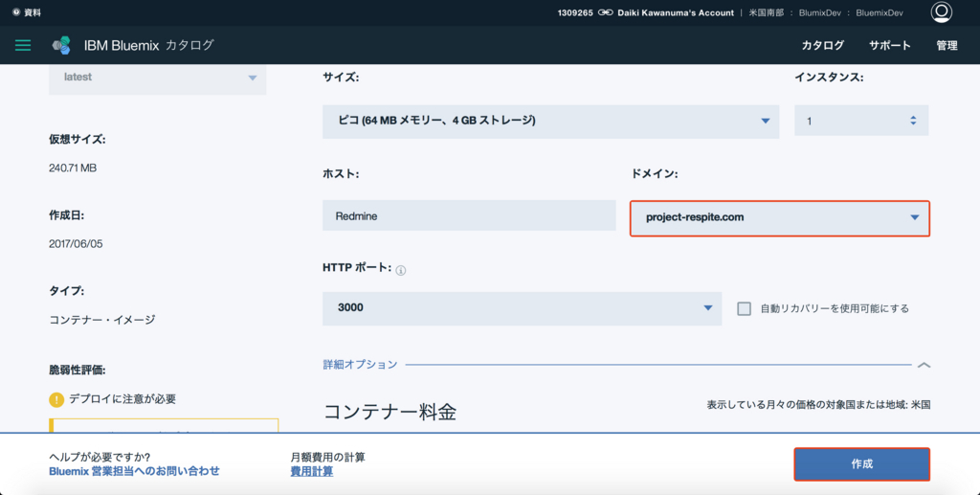Click the カタログ title beside IBM Bluemix
This screenshot has width=980, height=495.
pos(189,45)
